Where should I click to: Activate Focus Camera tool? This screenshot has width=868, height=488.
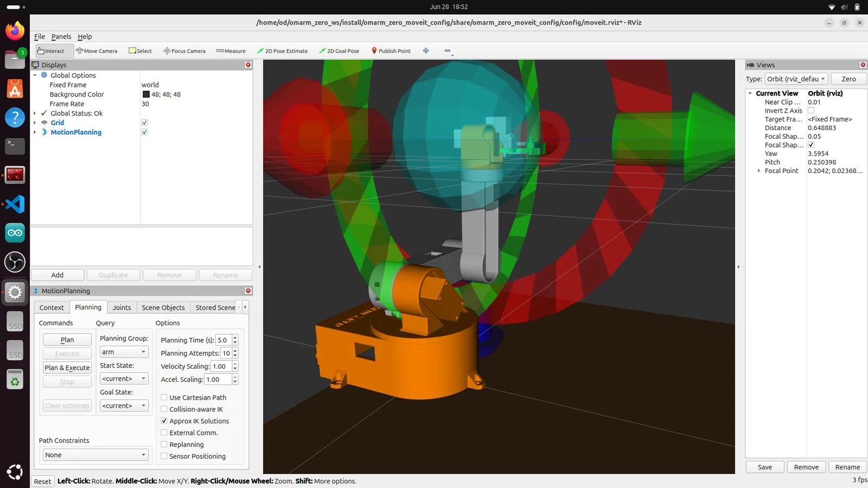(184, 51)
